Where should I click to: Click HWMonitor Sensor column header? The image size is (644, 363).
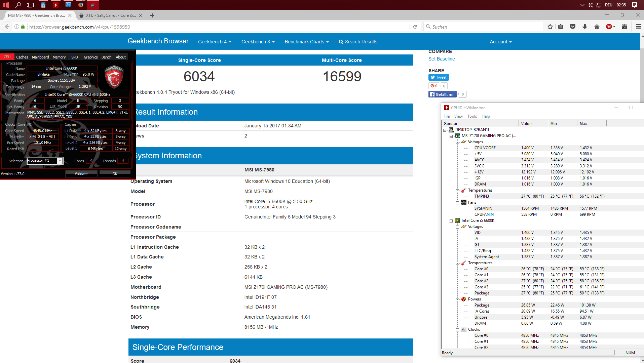pyautogui.click(x=480, y=124)
